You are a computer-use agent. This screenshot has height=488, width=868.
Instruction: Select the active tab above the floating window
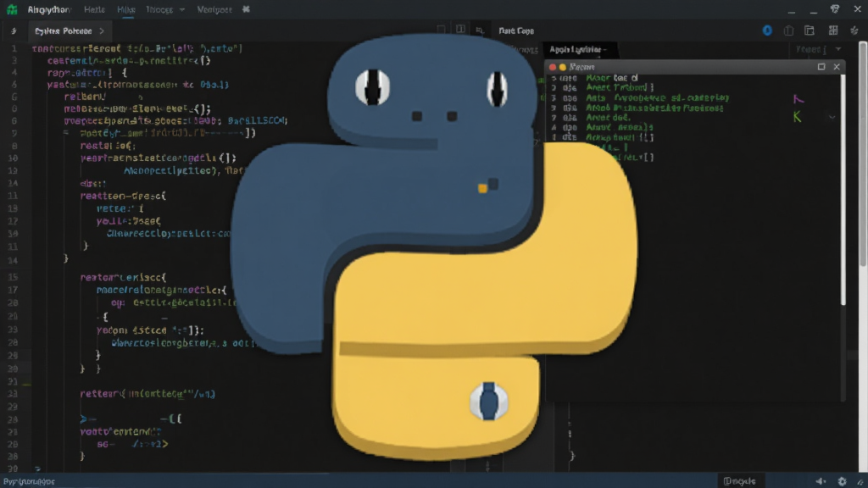(578, 50)
